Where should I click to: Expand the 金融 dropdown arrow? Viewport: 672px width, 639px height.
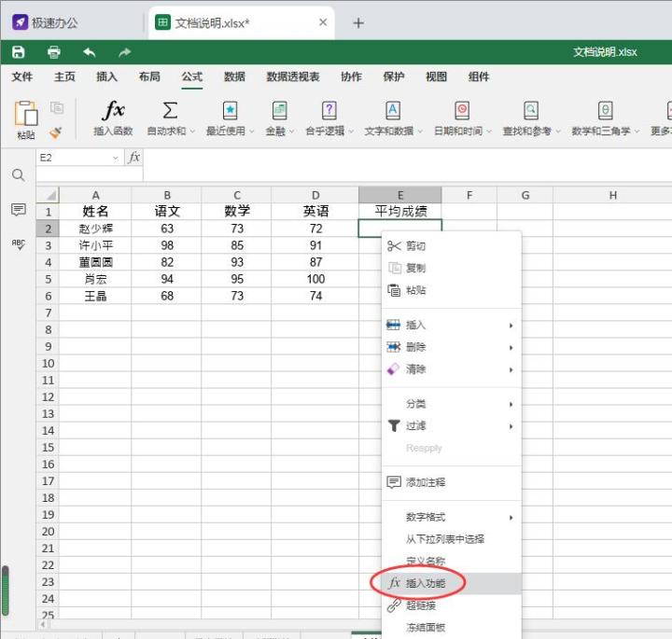292,131
